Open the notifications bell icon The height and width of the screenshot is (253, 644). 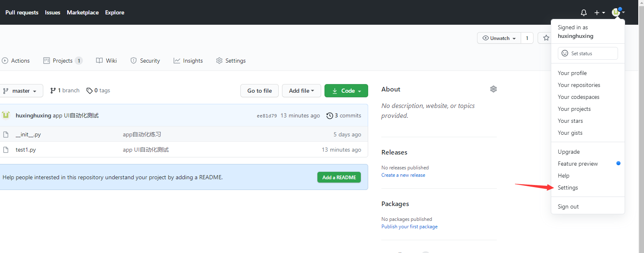coord(583,13)
